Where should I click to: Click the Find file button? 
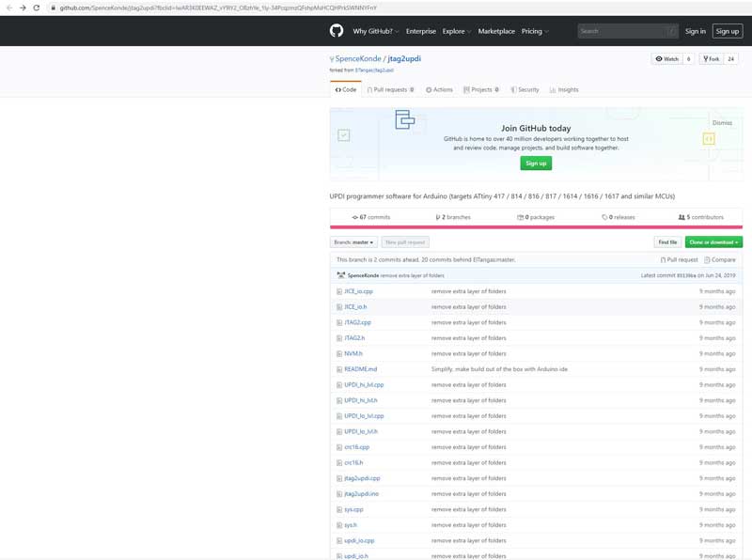(667, 242)
